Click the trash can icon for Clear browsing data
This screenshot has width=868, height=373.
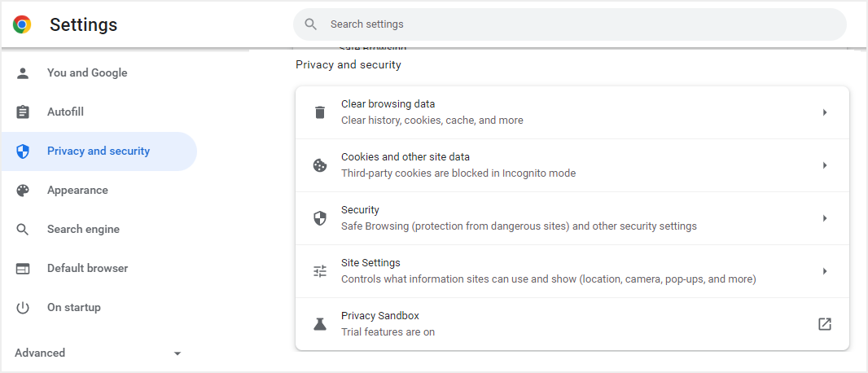(320, 112)
